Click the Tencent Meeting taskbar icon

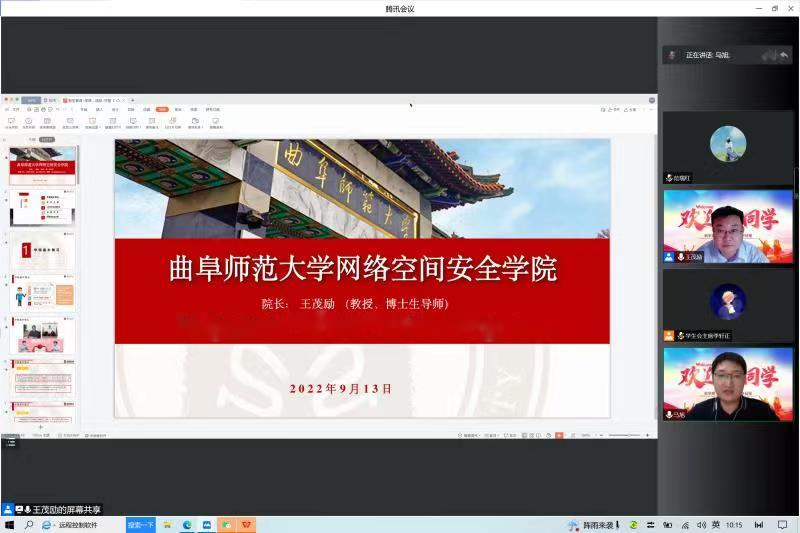click(207, 525)
